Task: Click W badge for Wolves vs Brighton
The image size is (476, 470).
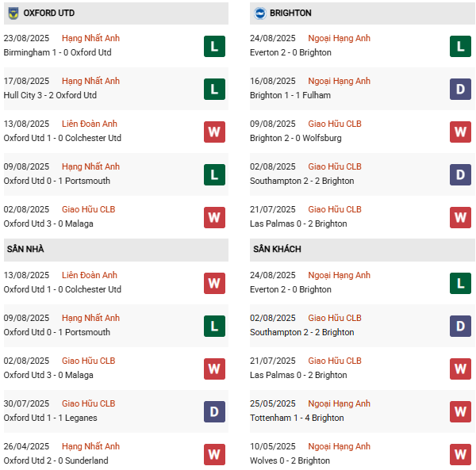Action: click(x=460, y=454)
